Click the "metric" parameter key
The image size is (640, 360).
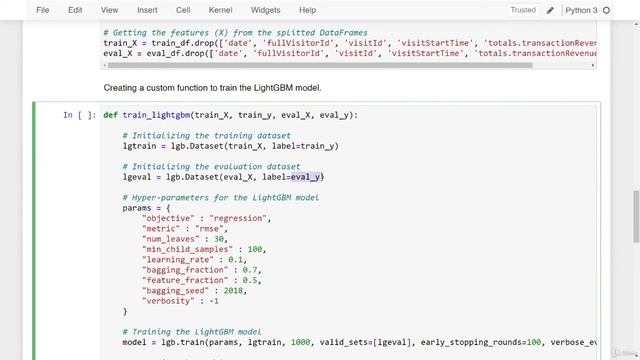161,229
